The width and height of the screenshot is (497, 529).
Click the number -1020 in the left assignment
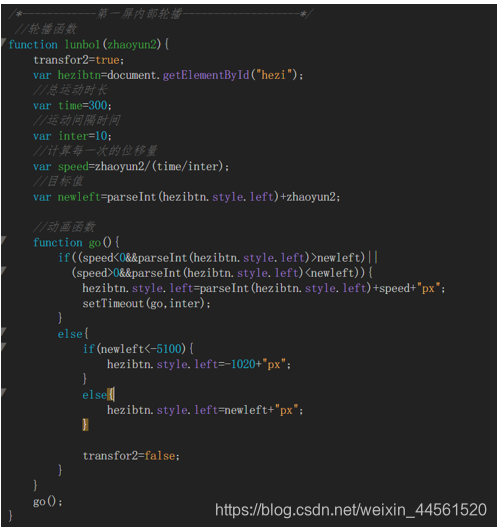(240, 364)
